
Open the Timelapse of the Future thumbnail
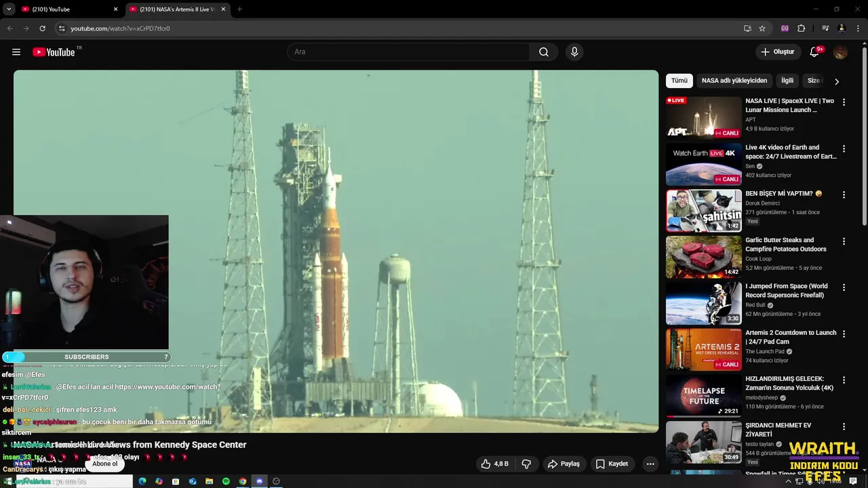tap(704, 395)
